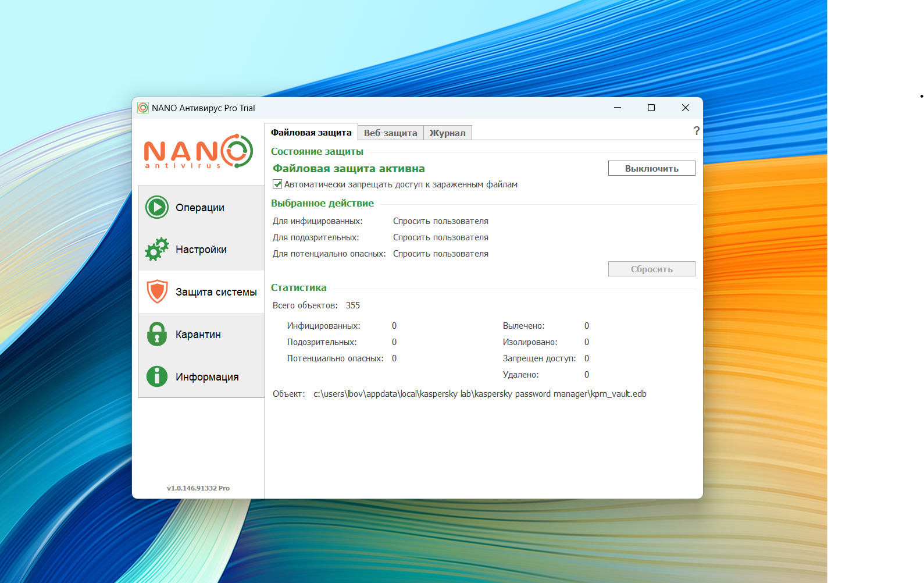Maximize the NANO Antivirus window
The width and height of the screenshot is (924, 583).
click(651, 108)
